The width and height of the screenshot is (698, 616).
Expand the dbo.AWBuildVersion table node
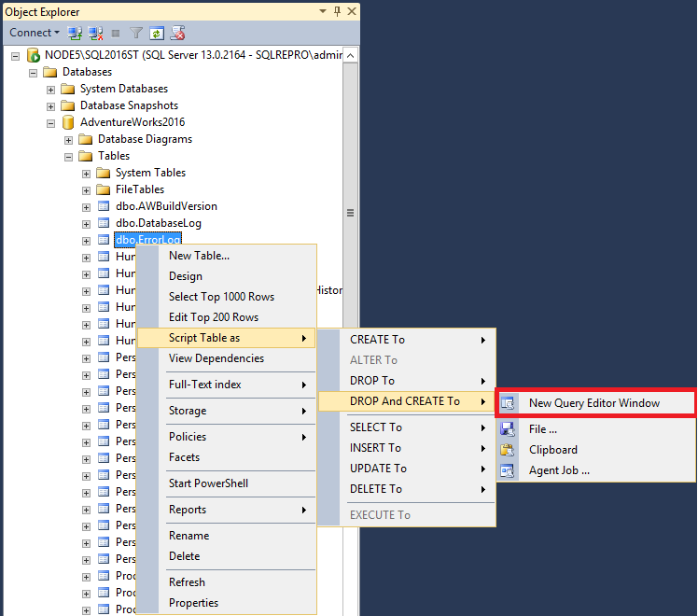click(x=87, y=206)
